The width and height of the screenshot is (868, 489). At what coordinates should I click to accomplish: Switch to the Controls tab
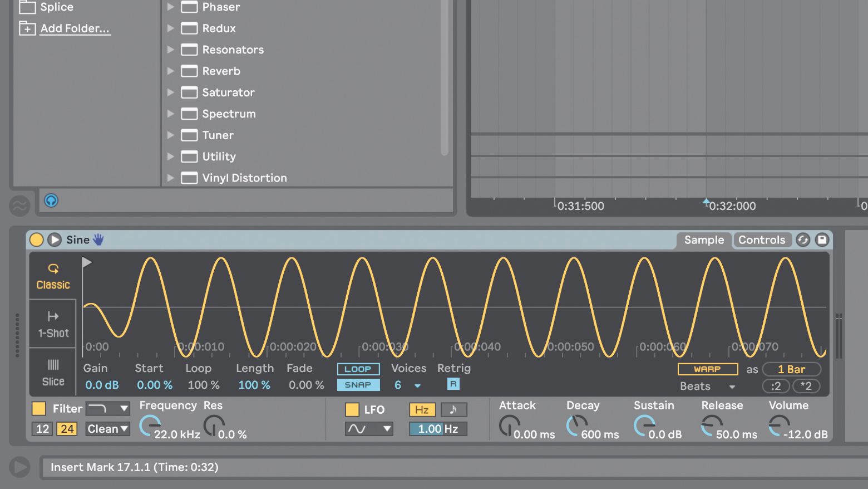click(x=762, y=239)
